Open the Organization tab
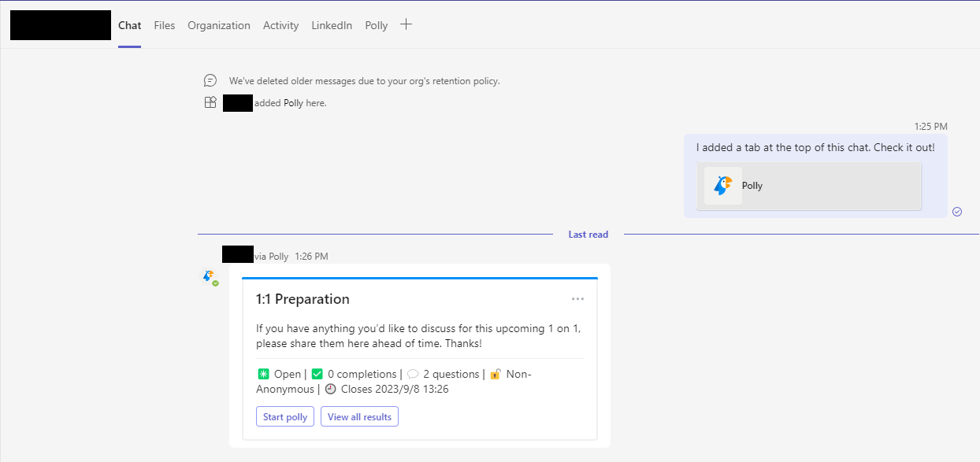This screenshot has width=980, height=462. (219, 25)
